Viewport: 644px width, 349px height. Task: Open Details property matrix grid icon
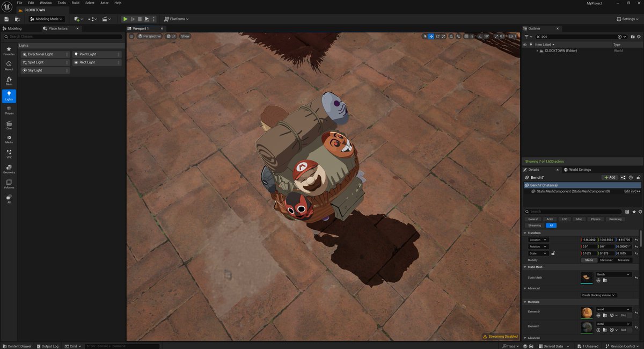[x=627, y=212]
